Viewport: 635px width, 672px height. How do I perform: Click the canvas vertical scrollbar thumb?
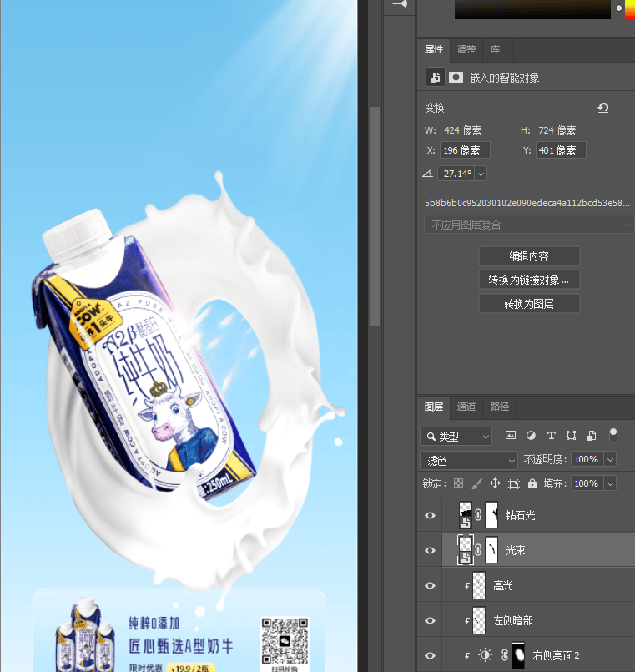pos(375,216)
